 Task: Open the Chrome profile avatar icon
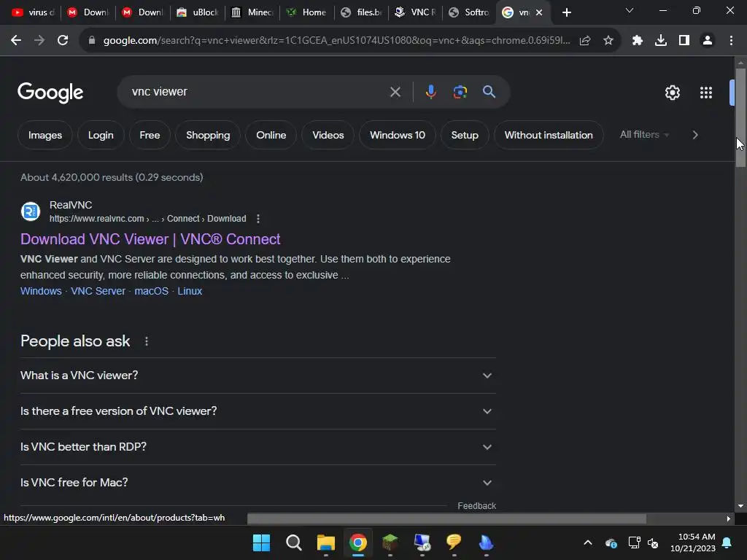pos(708,41)
